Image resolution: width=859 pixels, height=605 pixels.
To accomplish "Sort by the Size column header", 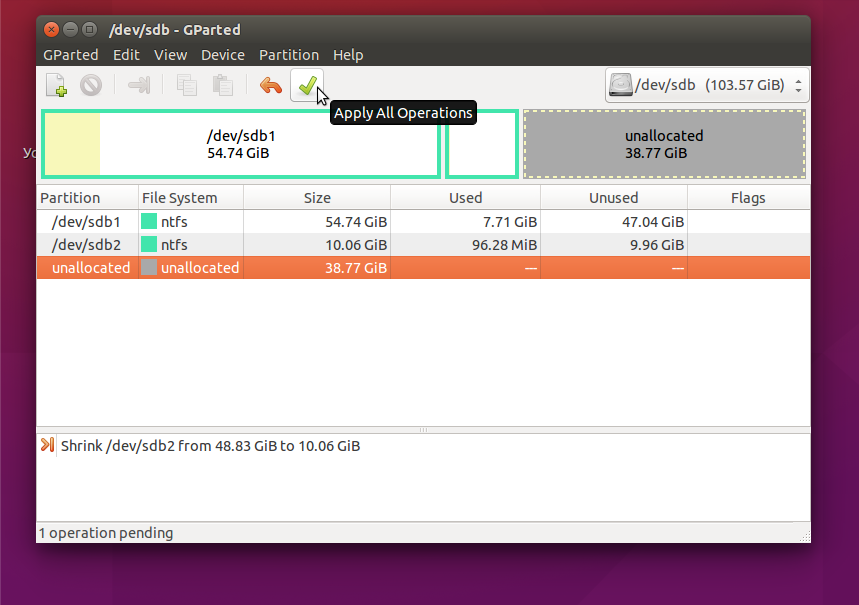I will (317, 198).
